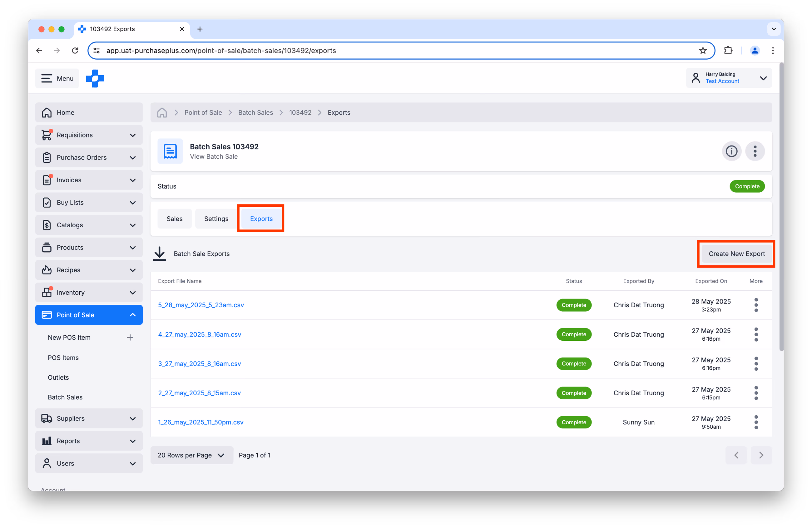Screen dimensions: 812x528
Task: Expand the Inventory menu
Action: point(89,293)
